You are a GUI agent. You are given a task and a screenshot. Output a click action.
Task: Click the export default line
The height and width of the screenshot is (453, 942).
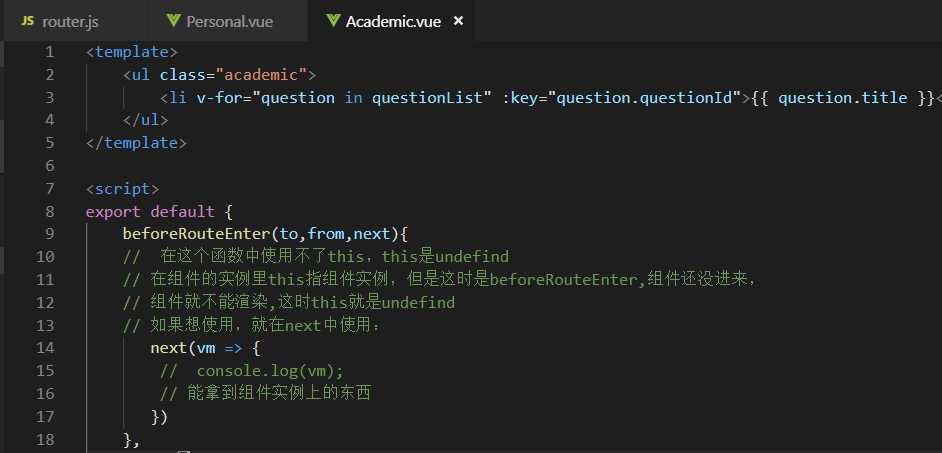click(x=159, y=211)
